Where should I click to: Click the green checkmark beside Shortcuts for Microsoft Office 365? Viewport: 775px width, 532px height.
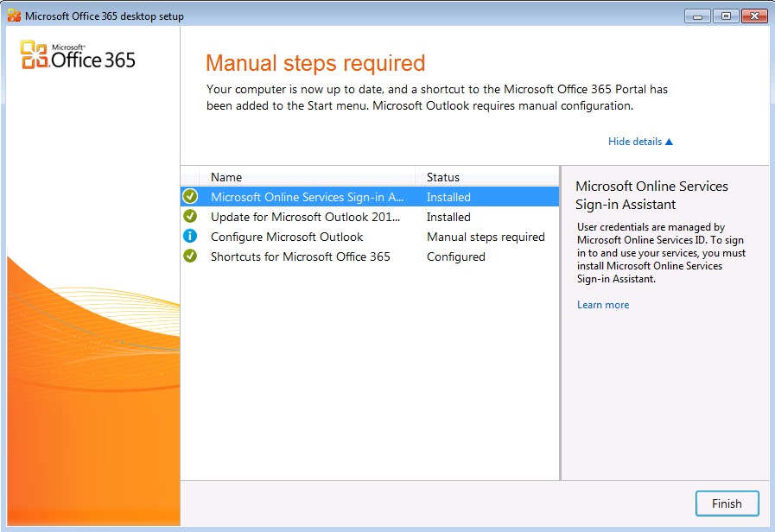tap(190, 256)
